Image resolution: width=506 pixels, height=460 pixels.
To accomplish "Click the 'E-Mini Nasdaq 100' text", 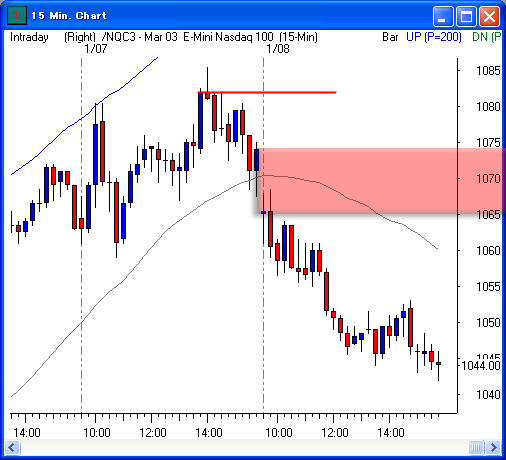I will point(228,37).
